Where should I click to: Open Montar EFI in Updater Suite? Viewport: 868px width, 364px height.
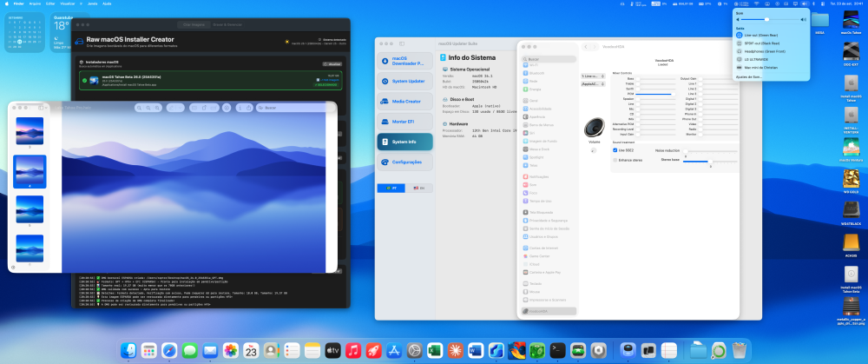click(405, 122)
